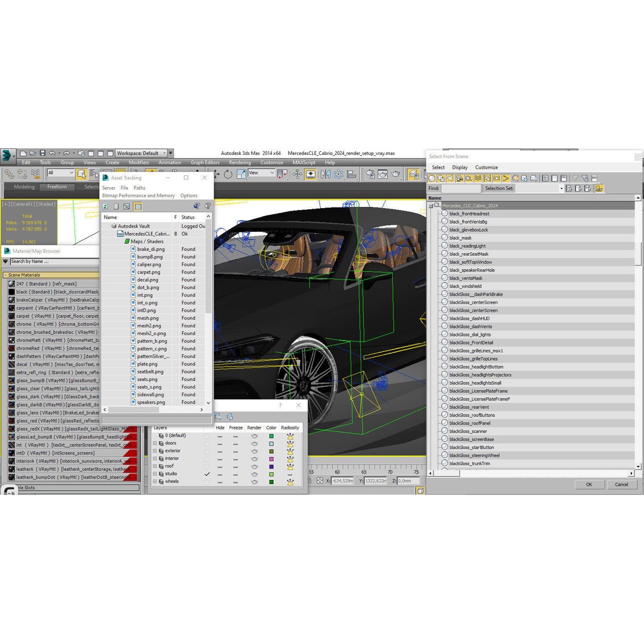
Task: Click the [Camera01] viewport label
Action: 23,204
